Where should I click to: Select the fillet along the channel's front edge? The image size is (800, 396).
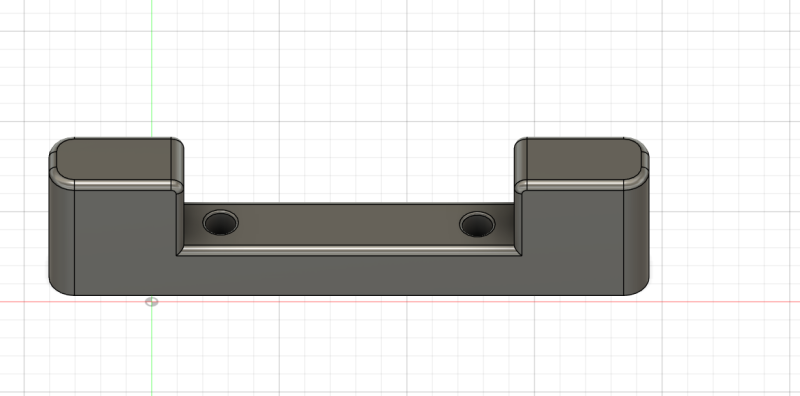pos(349,251)
